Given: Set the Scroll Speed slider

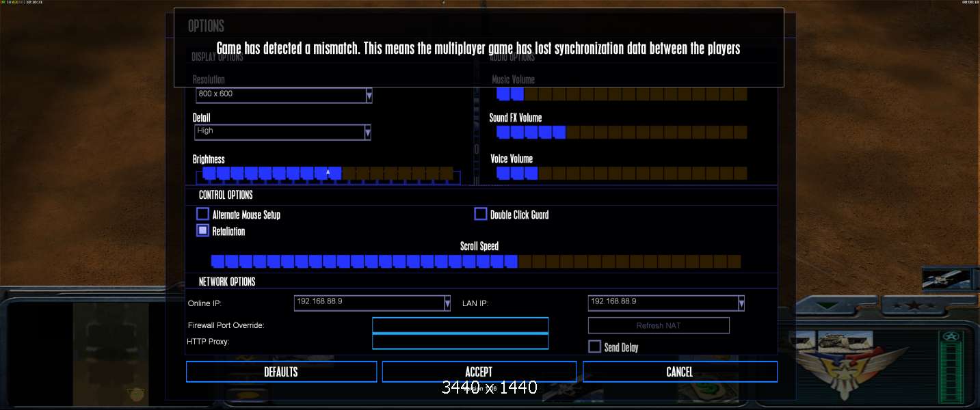Looking at the screenshot, I should click(475, 261).
